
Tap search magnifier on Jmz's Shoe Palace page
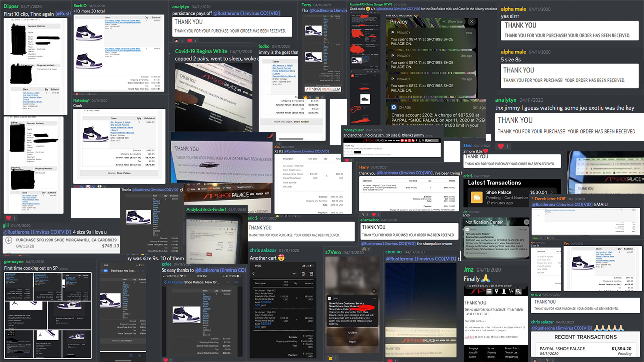coord(518,291)
